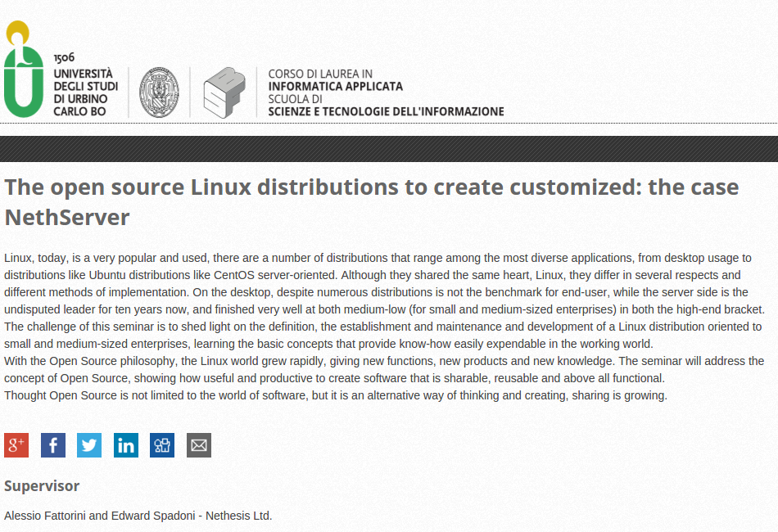Image resolution: width=778 pixels, height=532 pixels.
Task: Select Alessio Fattorini and Edward Spadoni line
Action: pyautogui.click(x=138, y=516)
